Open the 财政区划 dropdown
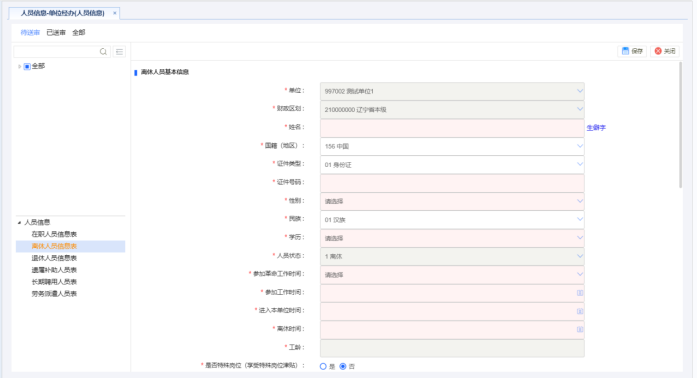This screenshot has width=697, height=379. pos(452,110)
